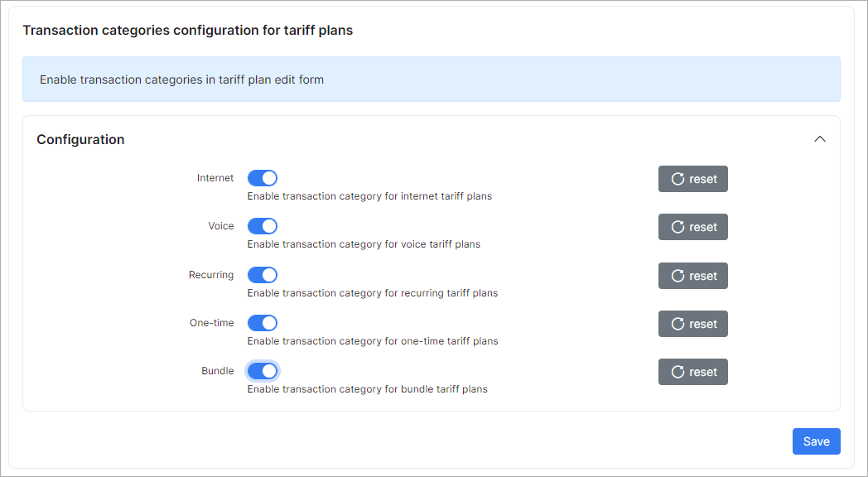868x477 pixels.
Task: Click the Voice field label
Action: click(x=221, y=226)
